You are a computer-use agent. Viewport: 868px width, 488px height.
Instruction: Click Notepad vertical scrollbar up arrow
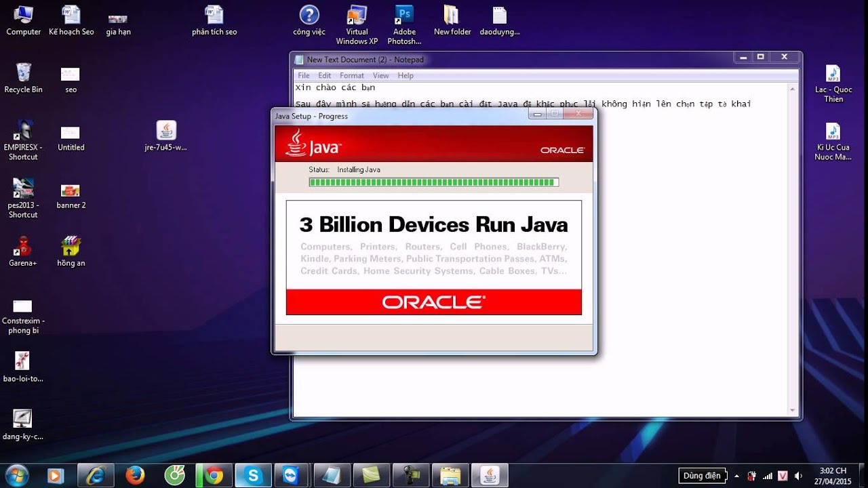click(793, 88)
